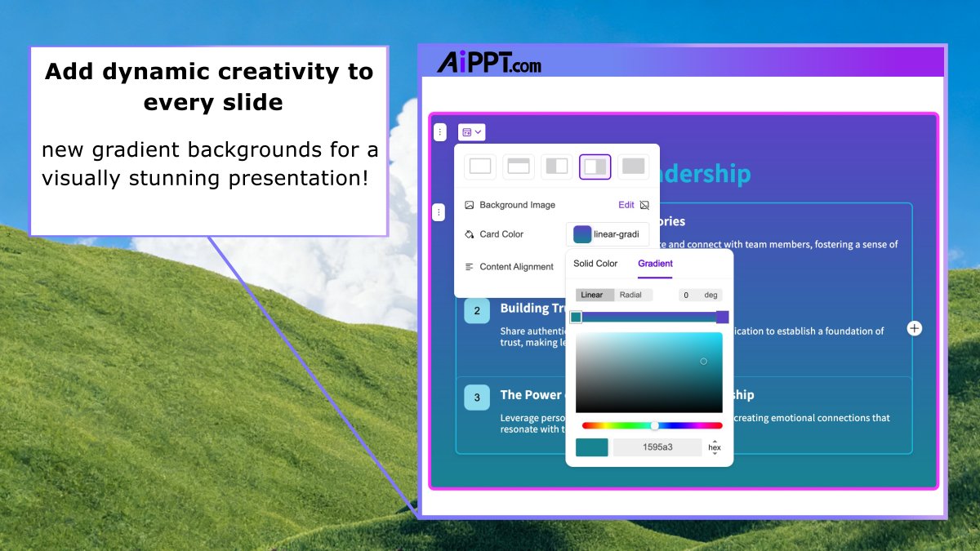Click the plus button at slide's right edge

pyautogui.click(x=915, y=328)
